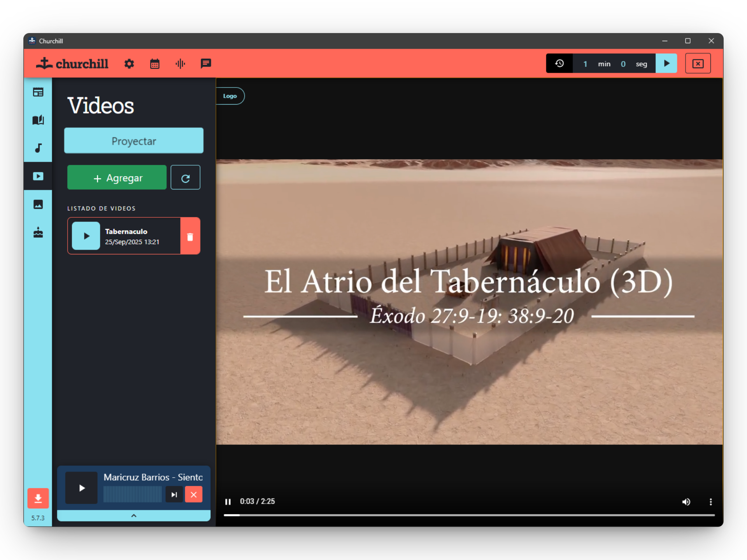
Task: Add a new video with Agregar
Action: pos(117,177)
